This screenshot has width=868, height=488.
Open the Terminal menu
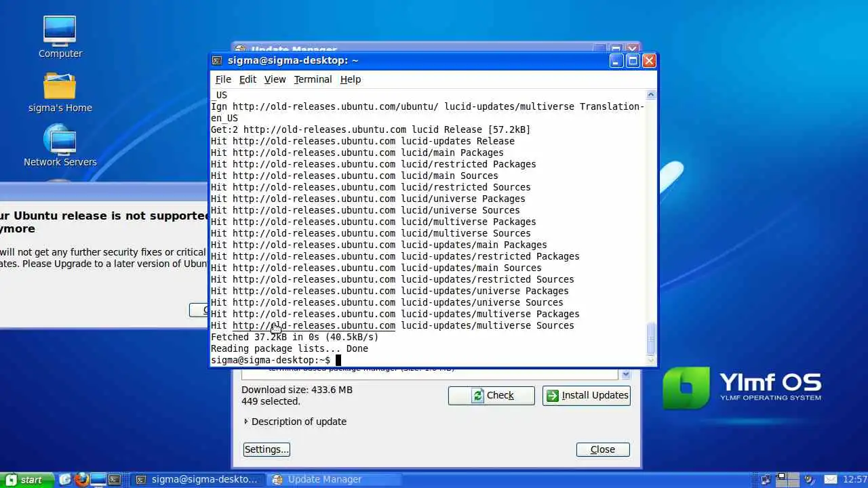point(313,79)
